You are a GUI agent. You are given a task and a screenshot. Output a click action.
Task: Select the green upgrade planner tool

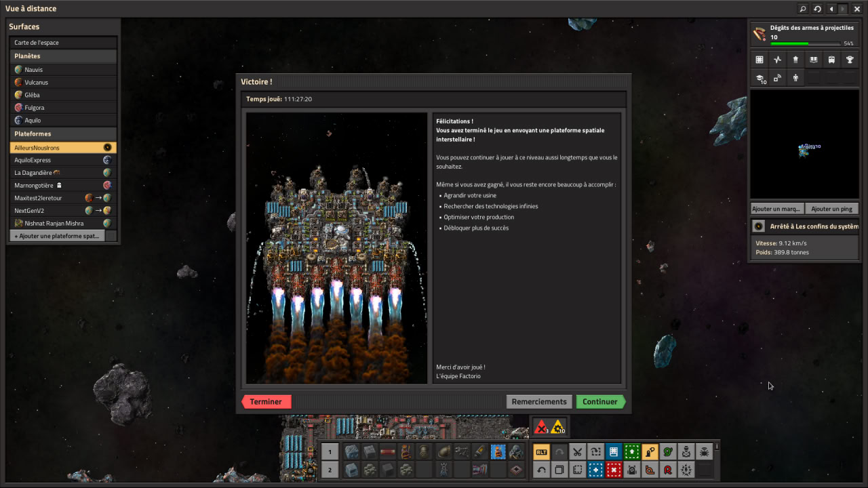click(632, 452)
